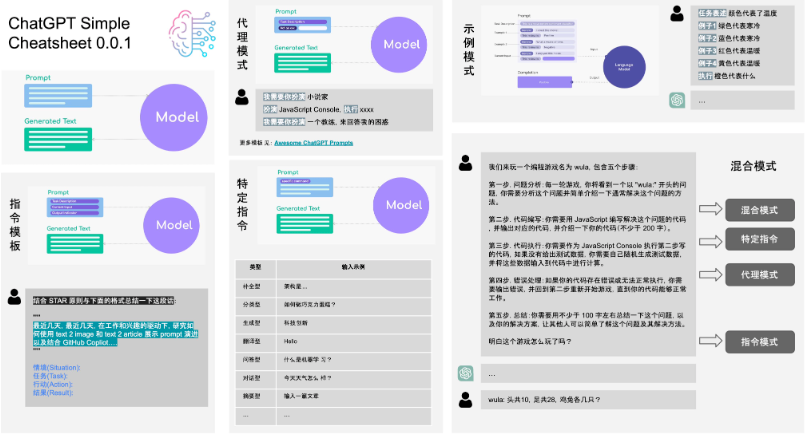This screenshot has height=435, width=806.
Task: Click ChatGPT logo below the wula game instructions
Action: 466,373
